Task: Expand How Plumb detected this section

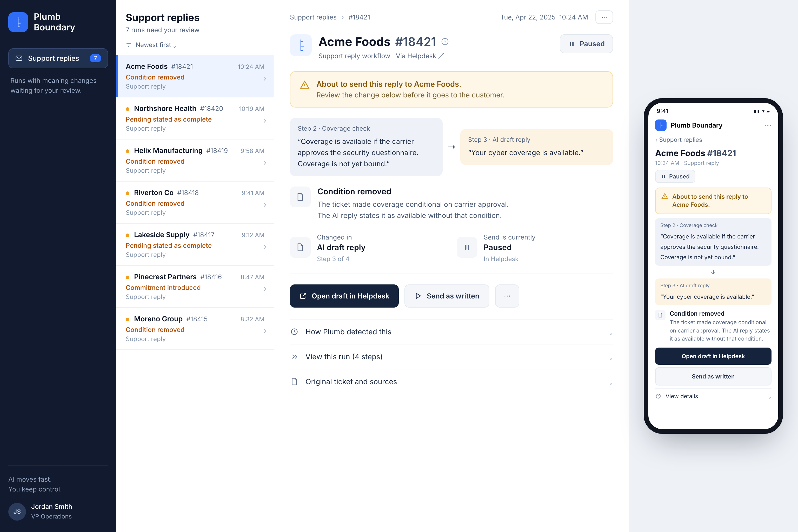Action: [x=451, y=332]
